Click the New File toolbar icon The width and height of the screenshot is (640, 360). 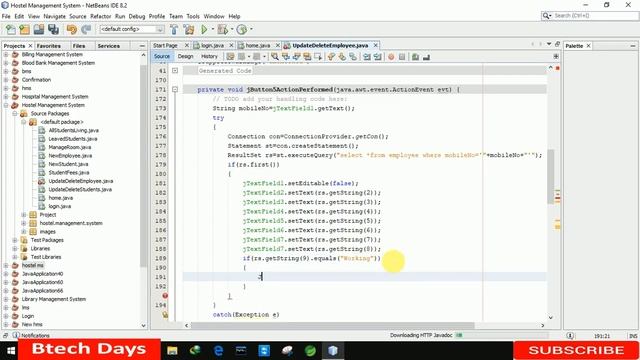pos(11,29)
